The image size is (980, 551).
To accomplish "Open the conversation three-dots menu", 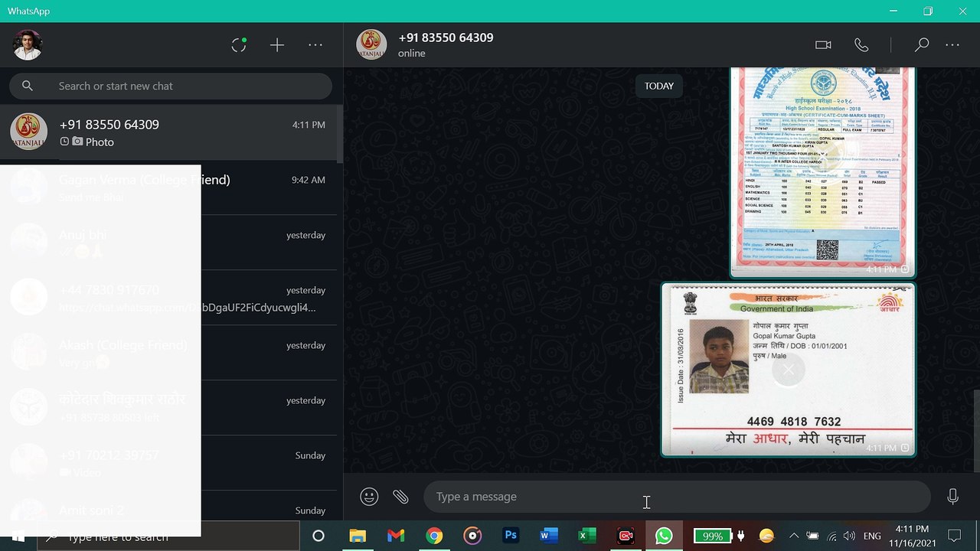I will point(952,45).
